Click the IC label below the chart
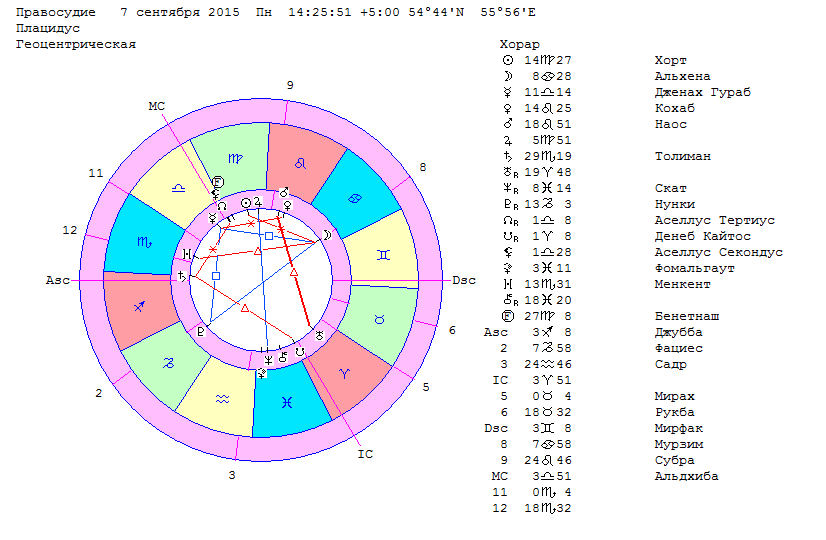826x540 pixels. [366, 454]
